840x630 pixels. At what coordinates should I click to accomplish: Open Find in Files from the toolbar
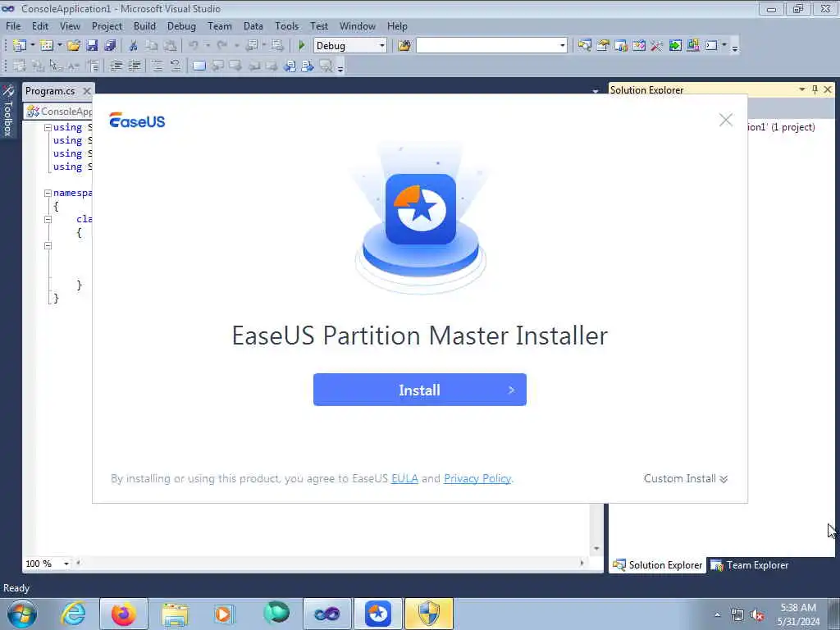tap(404, 46)
